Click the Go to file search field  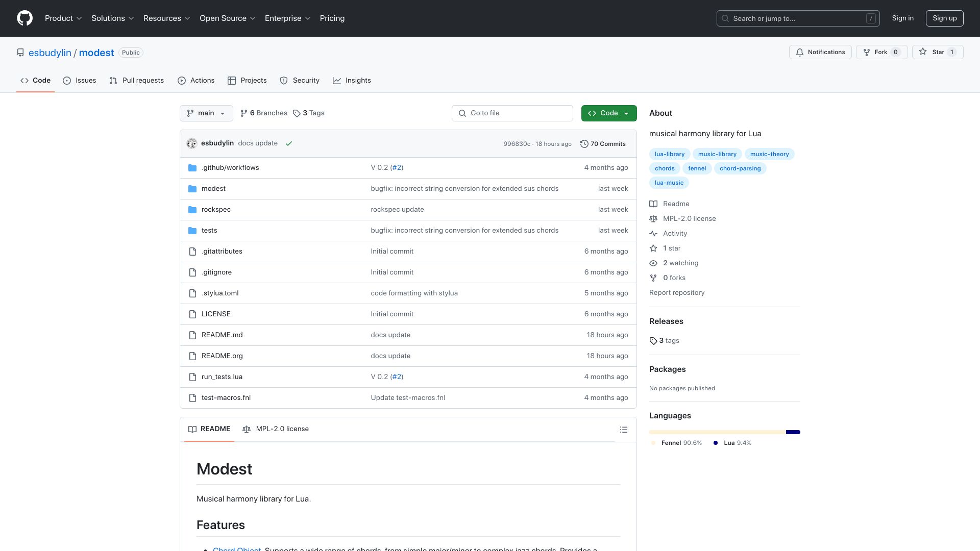pos(512,113)
